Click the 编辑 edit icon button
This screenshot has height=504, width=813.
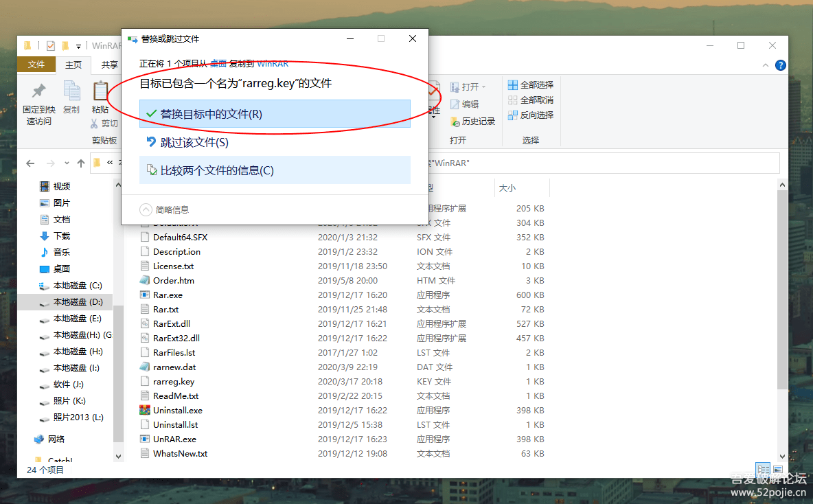click(465, 104)
